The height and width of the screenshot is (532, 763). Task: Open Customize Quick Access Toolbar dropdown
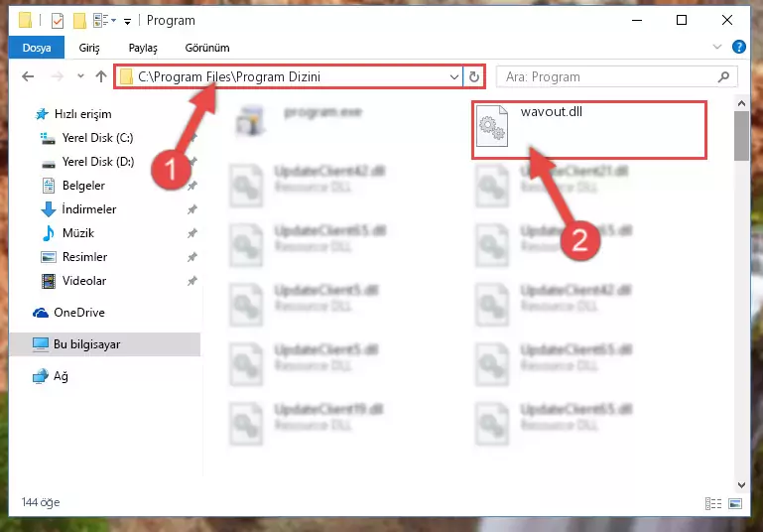pyautogui.click(x=127, y=22)
